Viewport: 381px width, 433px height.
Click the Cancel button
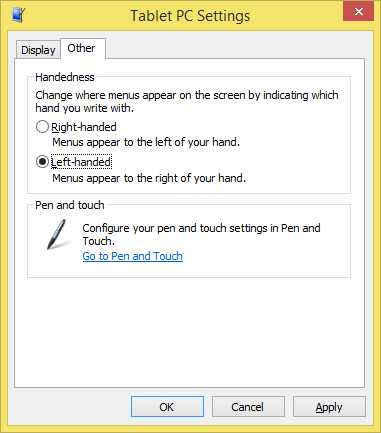coord(248,407)
